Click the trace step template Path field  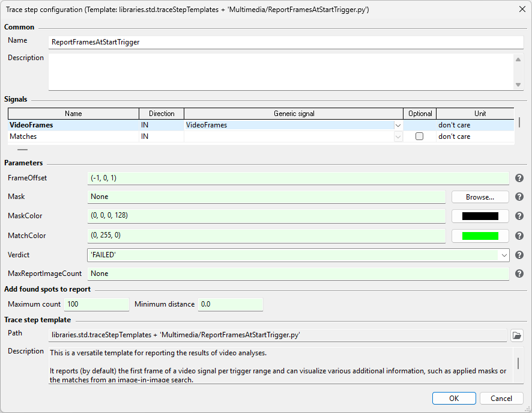point(277,335)
